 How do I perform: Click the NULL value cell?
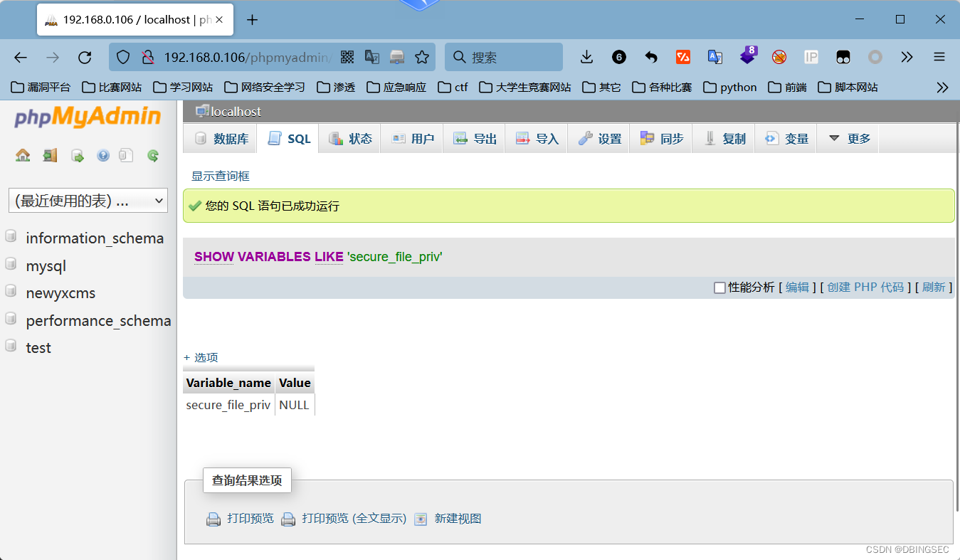[x=295, y=405]
